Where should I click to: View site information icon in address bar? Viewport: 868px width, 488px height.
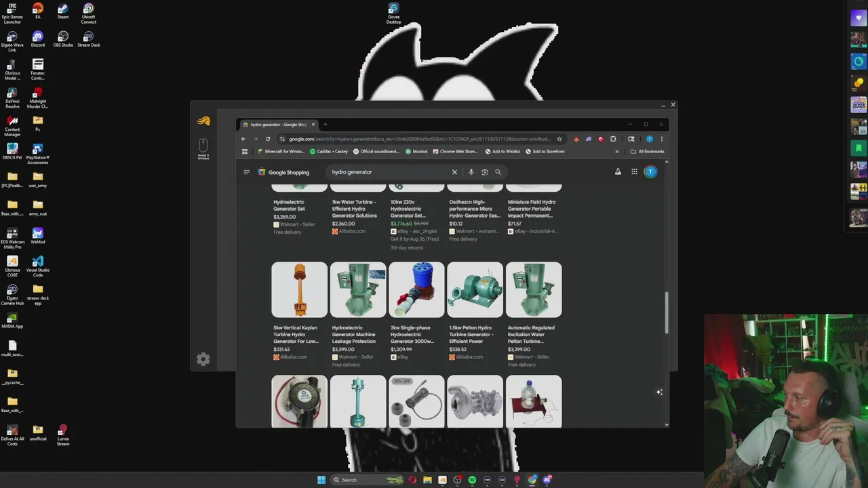[x=283, y=139]
